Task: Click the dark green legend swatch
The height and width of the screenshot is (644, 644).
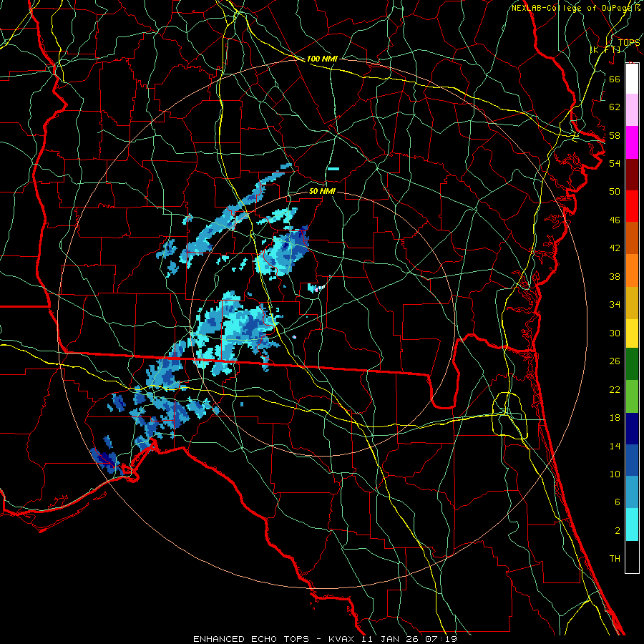Action: pyautogui.click(x=632, y=364)
